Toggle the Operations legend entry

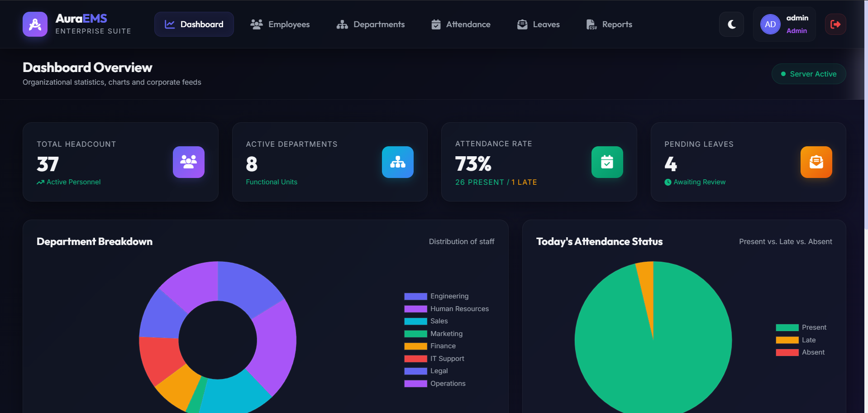click(434, 384)
